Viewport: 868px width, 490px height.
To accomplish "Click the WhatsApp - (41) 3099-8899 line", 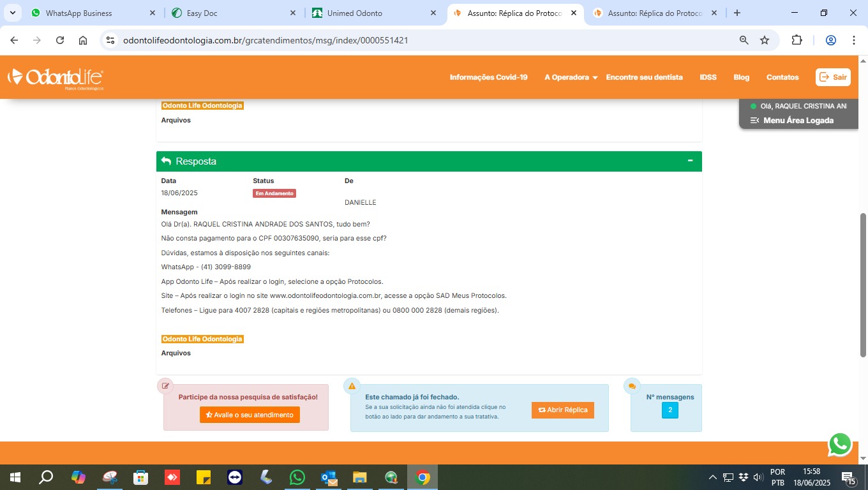I will click(206, 267).
